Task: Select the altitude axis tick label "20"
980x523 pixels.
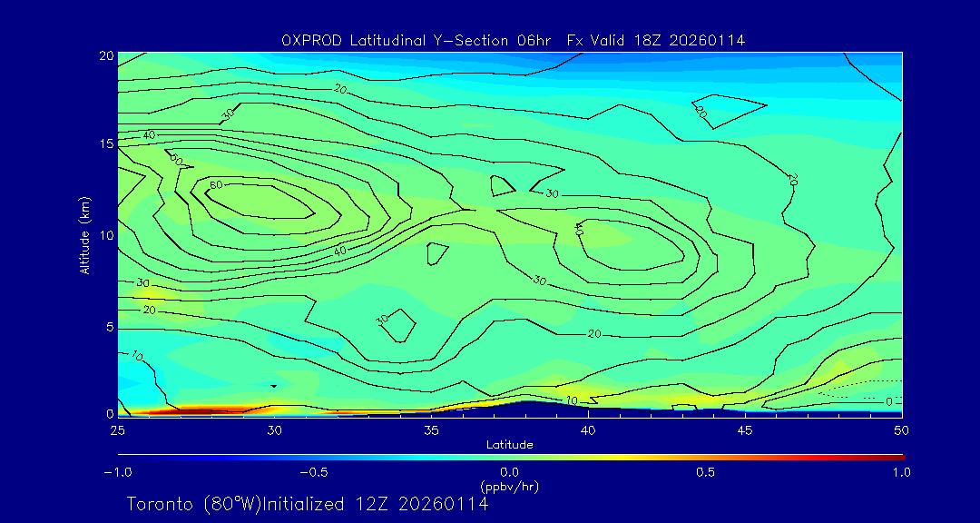Action: (x=106, y=54)
